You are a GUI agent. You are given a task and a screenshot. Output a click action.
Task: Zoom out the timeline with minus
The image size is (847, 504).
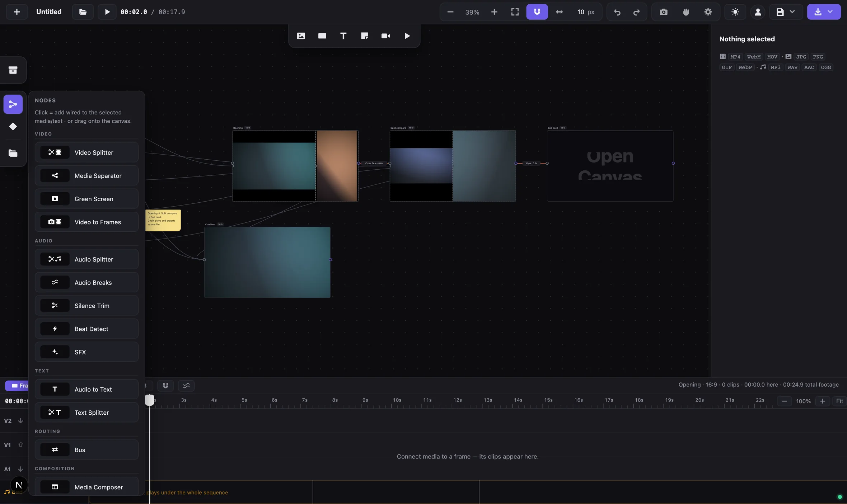click(784, 401)
